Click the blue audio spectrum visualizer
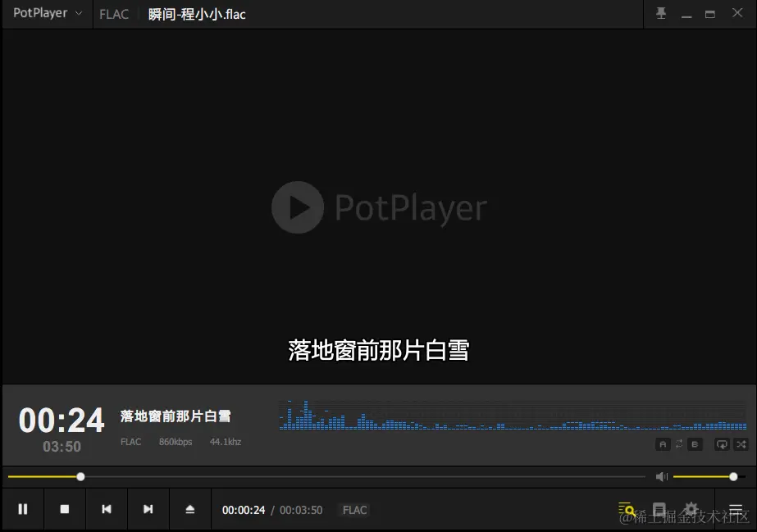 tap(513, 416)
